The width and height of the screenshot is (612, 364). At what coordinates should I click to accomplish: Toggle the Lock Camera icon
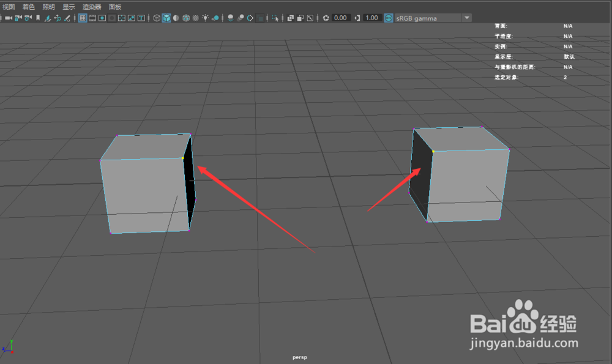[x=18, y=18]
